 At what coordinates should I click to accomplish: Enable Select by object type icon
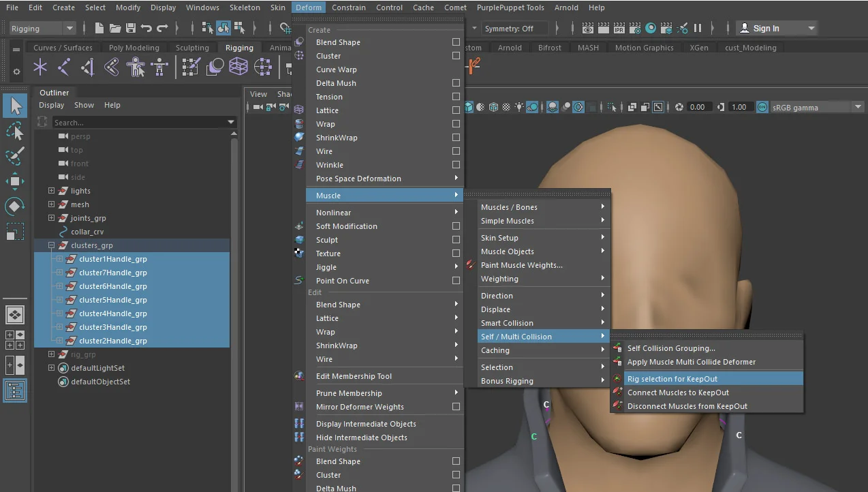coord(223,28)
